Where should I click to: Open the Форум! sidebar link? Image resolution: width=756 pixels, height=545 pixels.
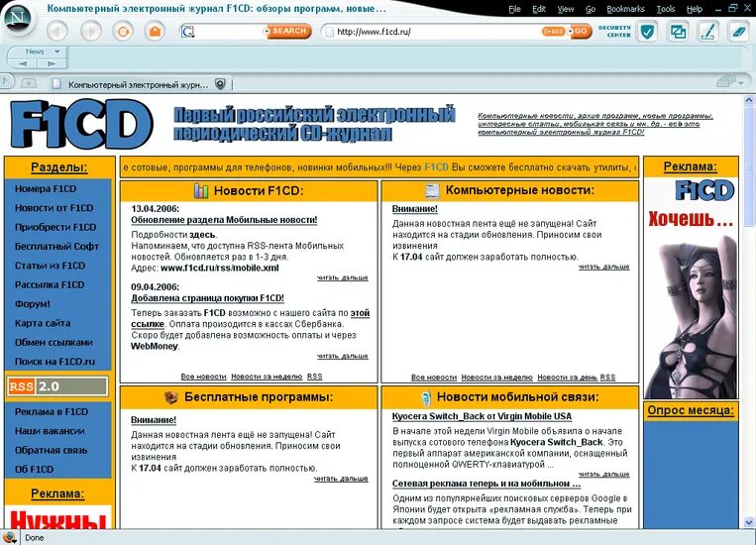pos(33,304)
